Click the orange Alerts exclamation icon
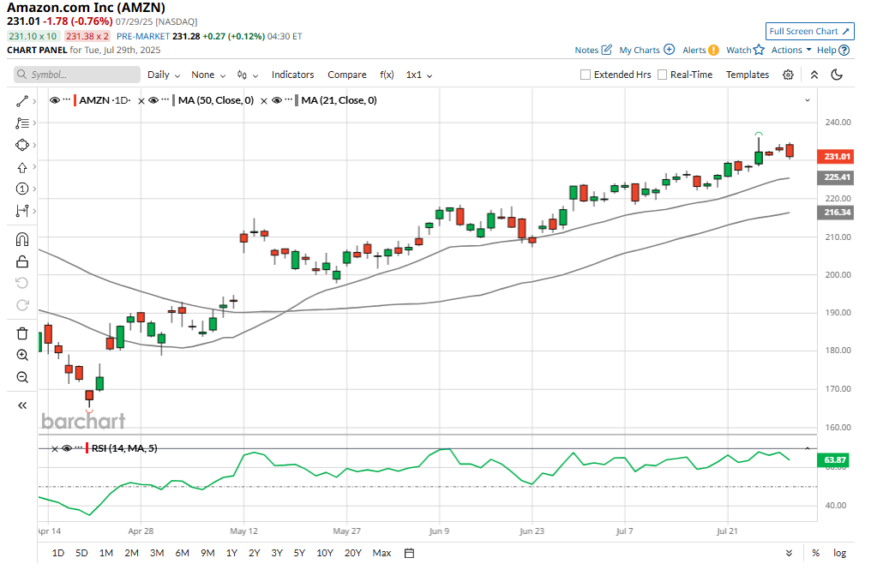 pyautogui.click(x=713, y=50)
